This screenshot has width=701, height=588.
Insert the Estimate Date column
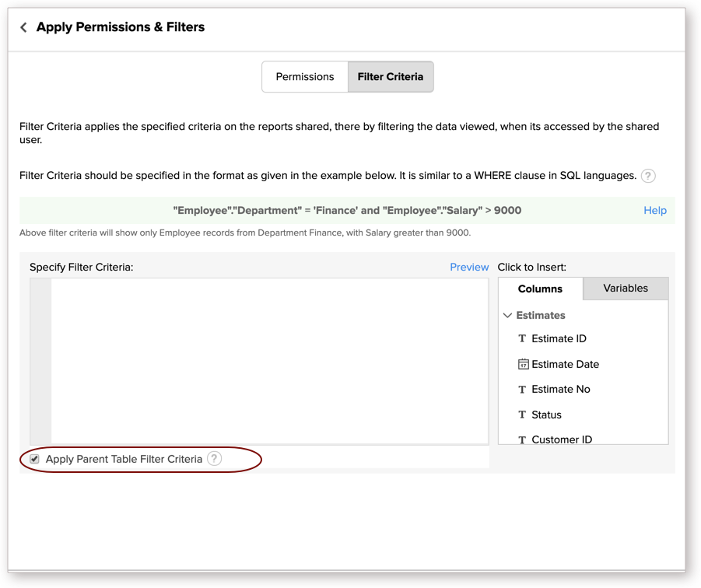565,364
